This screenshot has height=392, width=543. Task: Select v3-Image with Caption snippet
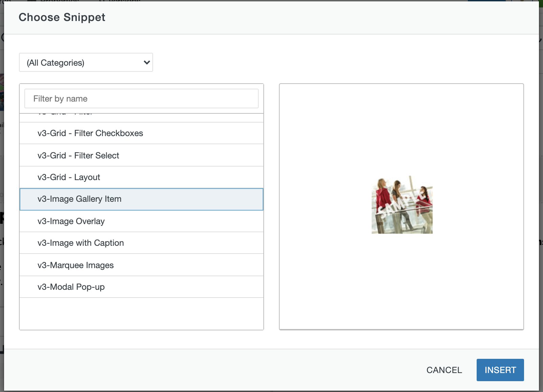coord(142,243)
